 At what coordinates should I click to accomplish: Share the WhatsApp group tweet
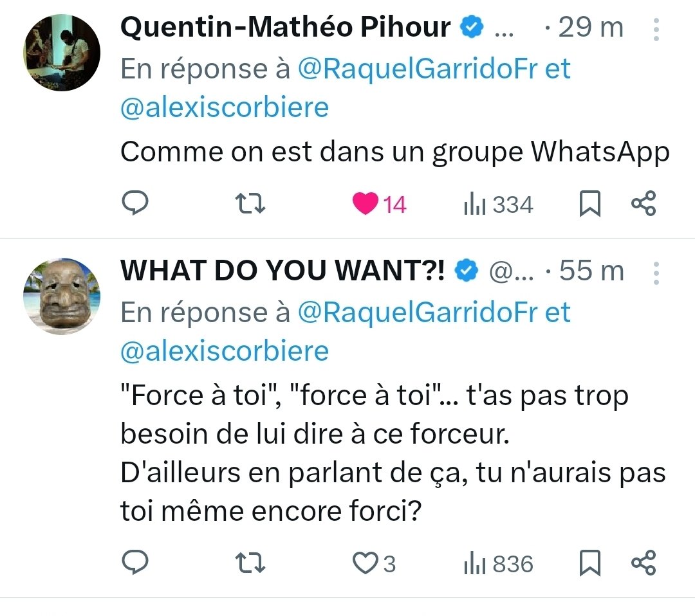[x=643, y=203]
